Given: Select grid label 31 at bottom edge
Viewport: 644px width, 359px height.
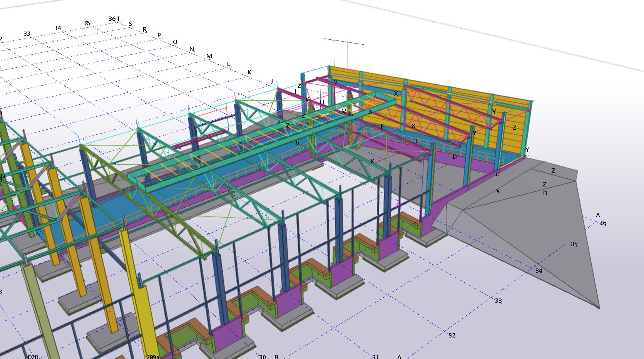Looking at the screenshot, I should tap(375, 357).
